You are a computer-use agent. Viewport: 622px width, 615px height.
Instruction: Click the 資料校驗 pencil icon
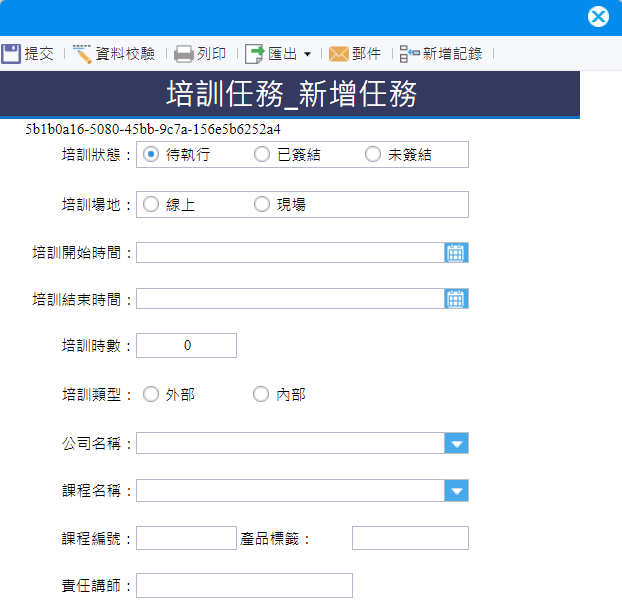click(82, 54)
